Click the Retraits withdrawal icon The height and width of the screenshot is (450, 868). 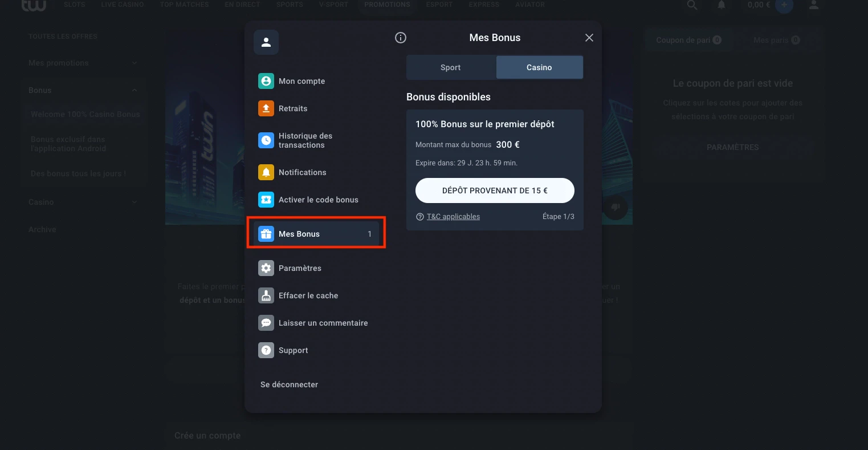click(266, 108)
